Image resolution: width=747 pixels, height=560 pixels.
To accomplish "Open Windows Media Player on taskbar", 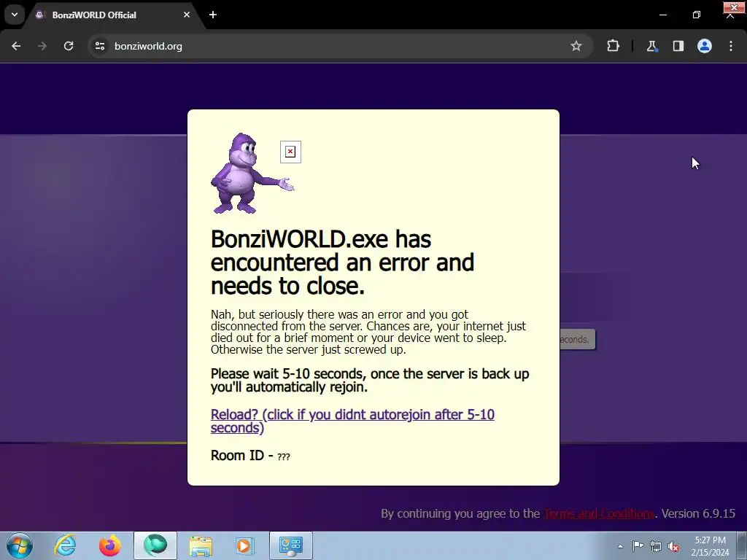I will pos(246,545).
